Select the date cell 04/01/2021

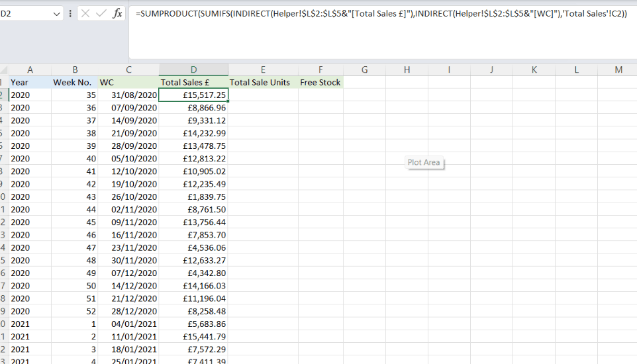pyautogui.click(x=128, y=324)
